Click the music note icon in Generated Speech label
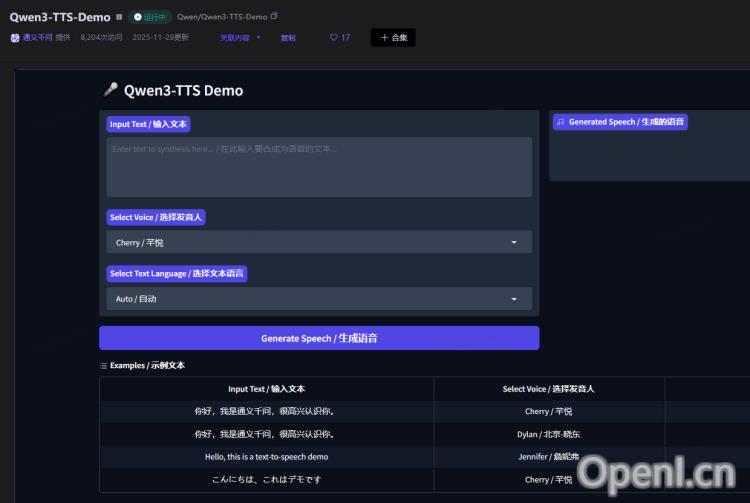 click(x=561, y=122)
